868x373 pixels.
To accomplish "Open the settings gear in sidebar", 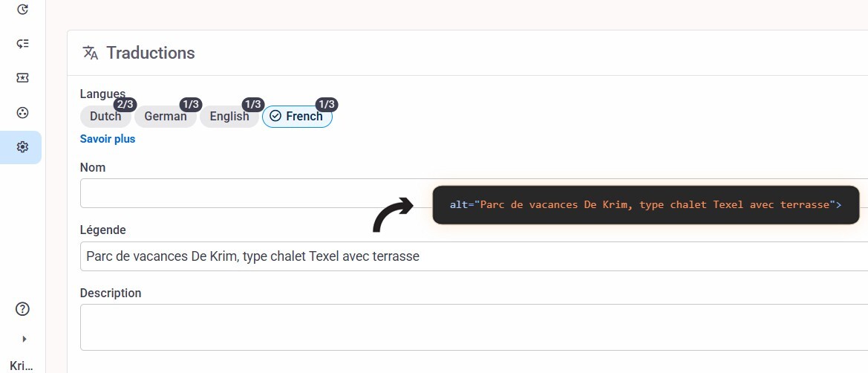I will (x=22, y=147).
